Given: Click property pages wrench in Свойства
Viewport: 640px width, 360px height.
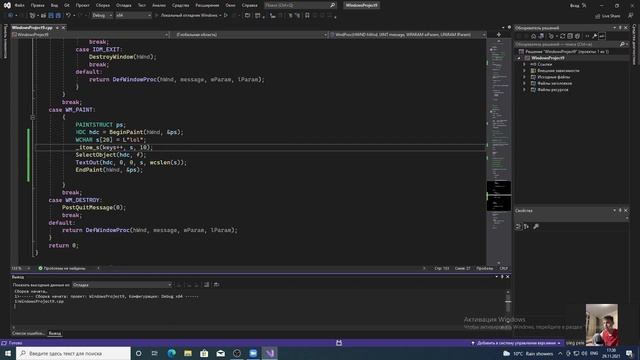Looking at the screenshot, I should point(536,227).
